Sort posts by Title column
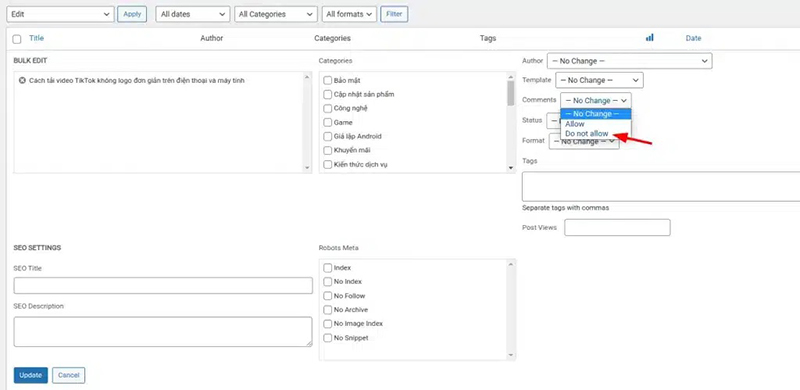The width and height of the screenshot is (800, 390). [x=36, y=38]
